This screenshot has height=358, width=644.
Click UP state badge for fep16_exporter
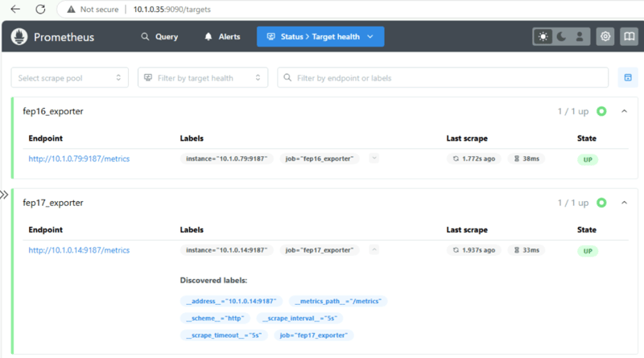(x=588, y=160)
